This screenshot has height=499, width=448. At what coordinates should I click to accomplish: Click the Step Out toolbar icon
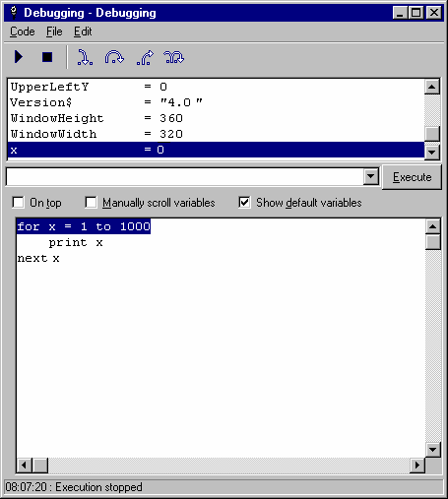point(145,57)
